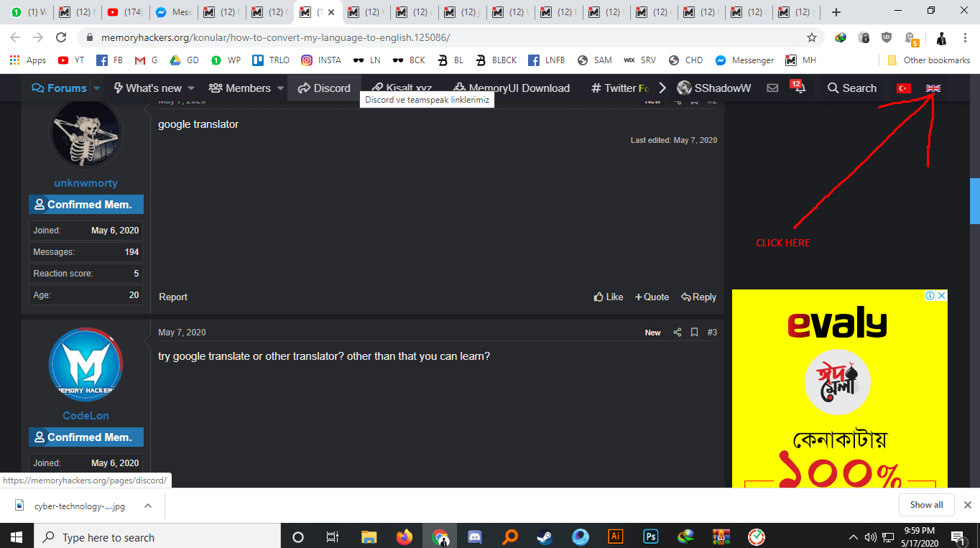
Task: Switch to the YouTube (174) tab
Action: 124,12
